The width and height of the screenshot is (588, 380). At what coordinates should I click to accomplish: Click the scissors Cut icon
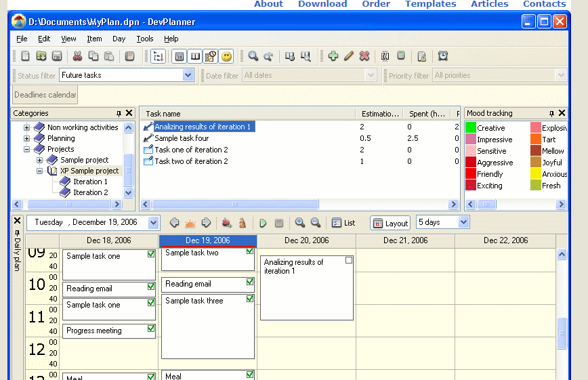tap(77, 56)
